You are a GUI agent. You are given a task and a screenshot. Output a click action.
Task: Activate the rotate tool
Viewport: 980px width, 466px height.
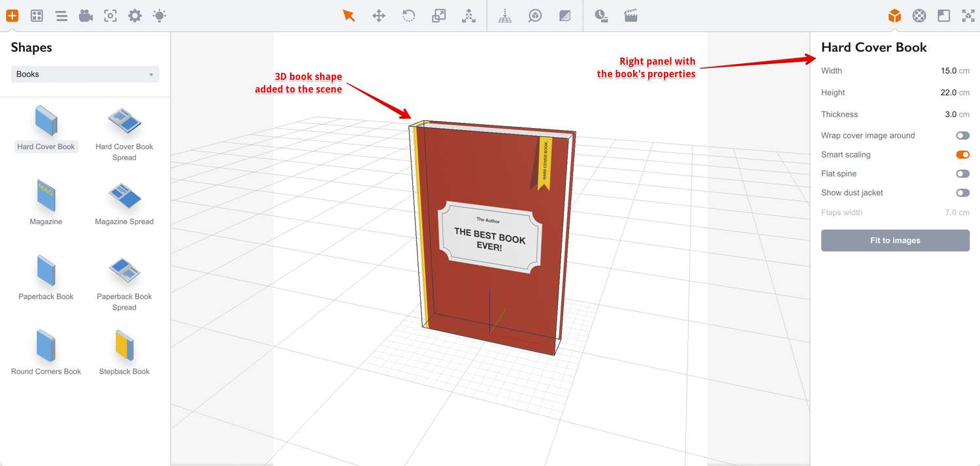coord(408,16)
